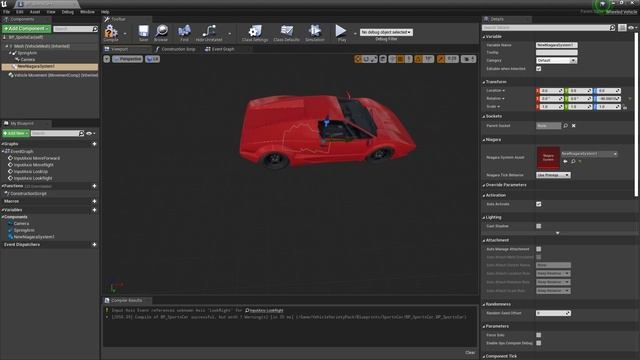Add a new variable with plus icon
The image size is (640, 360).
click(x=94, y=210)
